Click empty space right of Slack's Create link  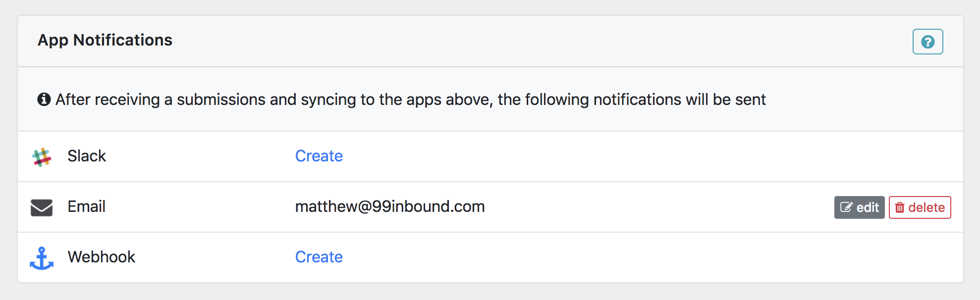point(595,156)
